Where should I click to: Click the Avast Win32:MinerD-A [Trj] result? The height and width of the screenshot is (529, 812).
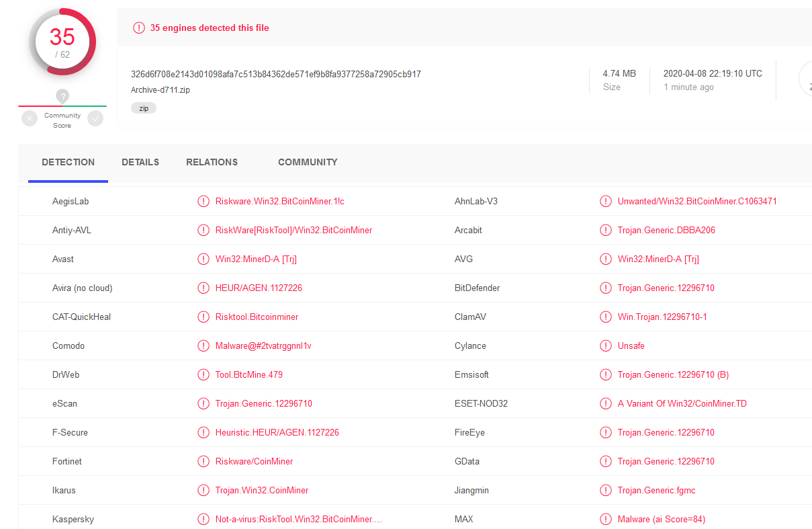tap(256, 259)
